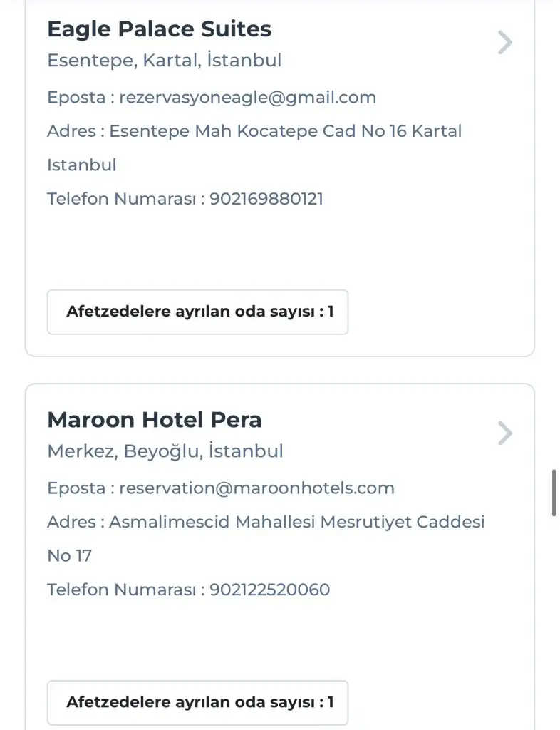The width and height of the screenshot is (560, 730).
Task: Tap email rezervasyoneagle@gmail.com
Action: 247,98
